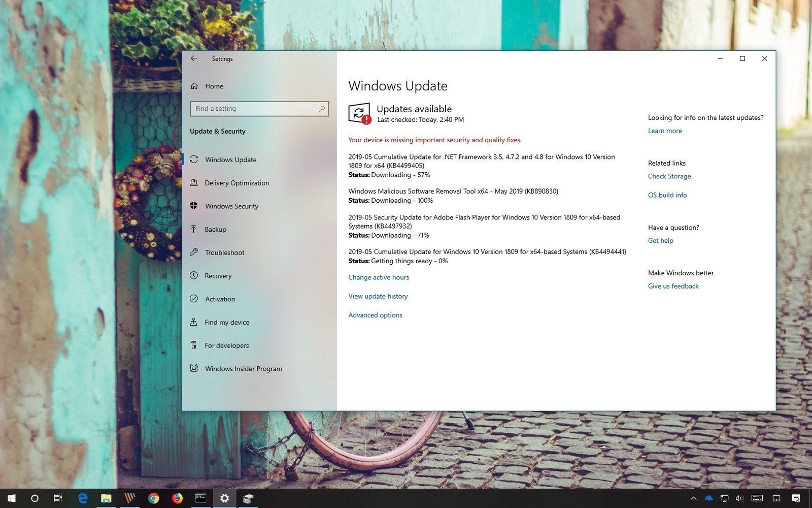Open the OS build info link
This screenshot has height=508, width=812.
667,195
